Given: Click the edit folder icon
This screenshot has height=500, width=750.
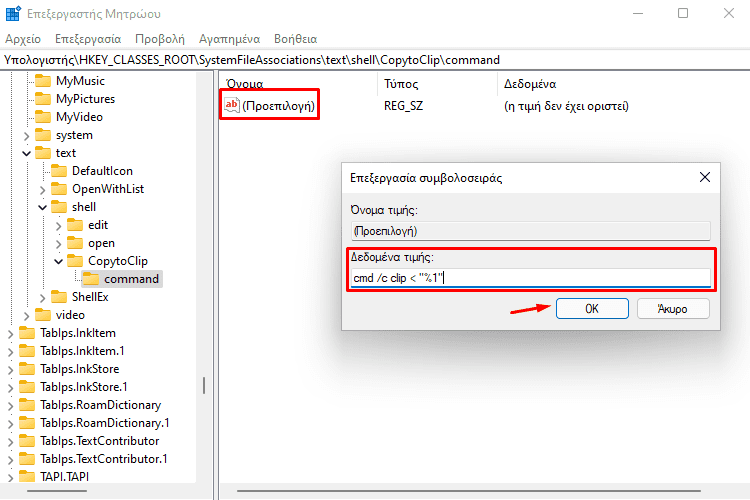Looking at the screenshot, I should (x=75, y=225).
